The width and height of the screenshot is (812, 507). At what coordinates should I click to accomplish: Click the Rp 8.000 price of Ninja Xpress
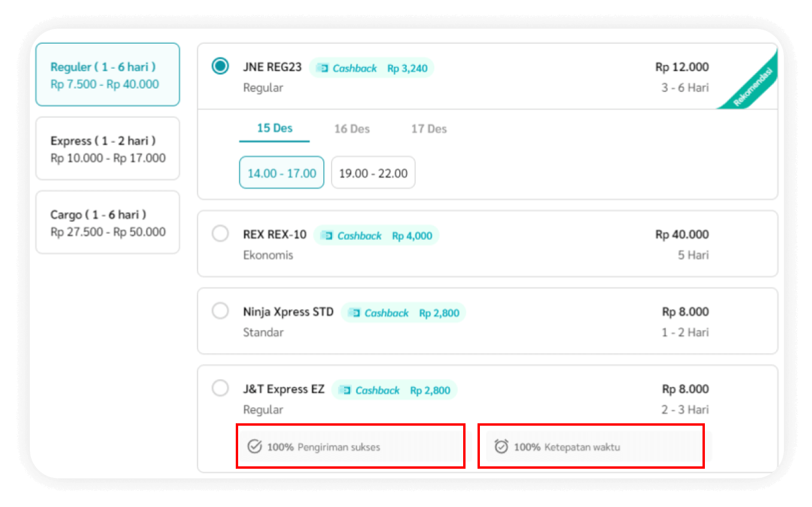coord(686,311)
